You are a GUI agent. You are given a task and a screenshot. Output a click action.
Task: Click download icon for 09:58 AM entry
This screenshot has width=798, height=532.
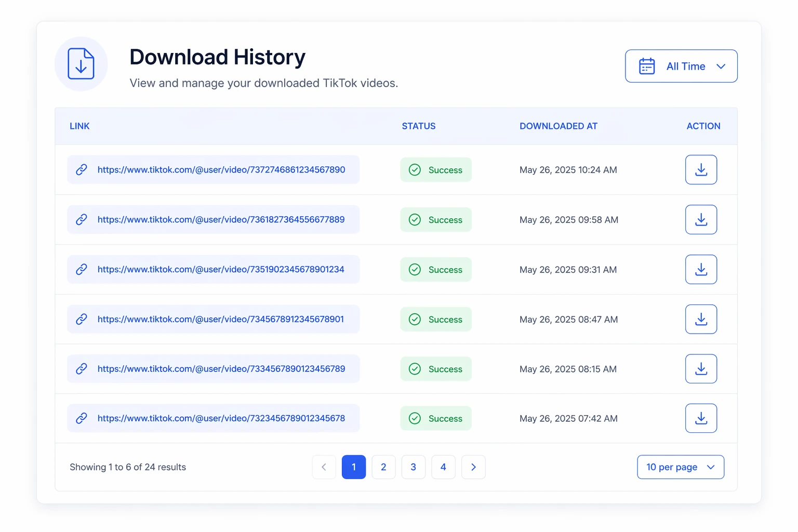(x=701, y=219)
